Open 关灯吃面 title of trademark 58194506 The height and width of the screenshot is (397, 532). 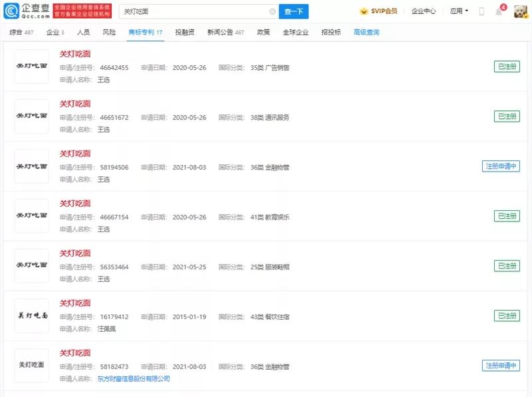coord(75,154)
